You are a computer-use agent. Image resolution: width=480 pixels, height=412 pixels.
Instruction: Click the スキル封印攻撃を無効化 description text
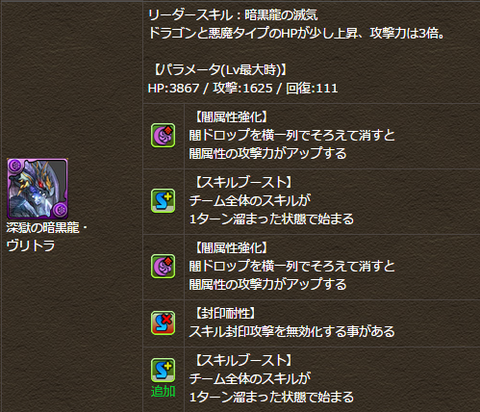click(x=292, y=332)
